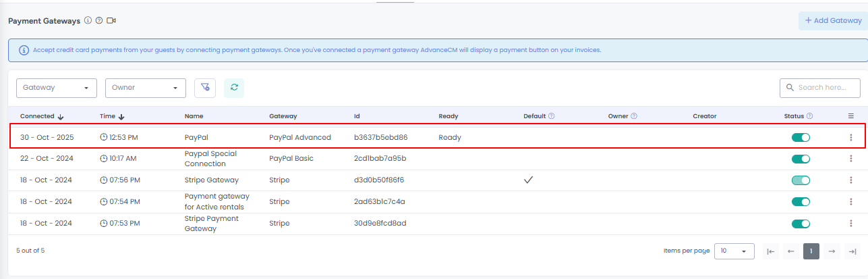
Task: Click the info icon in the blue banner
Action: point(24,50)
